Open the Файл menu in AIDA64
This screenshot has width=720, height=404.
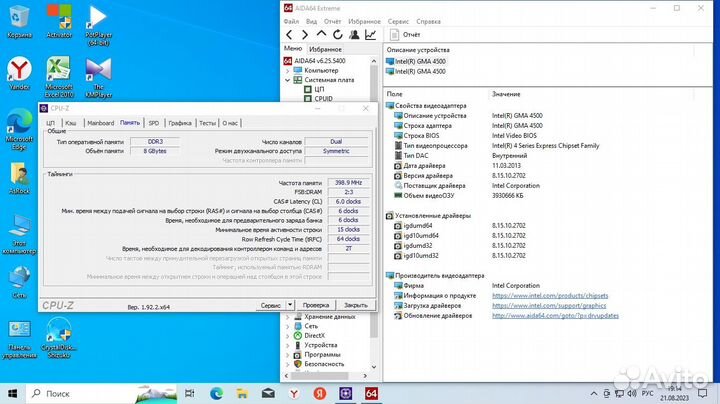pos(291,22)
